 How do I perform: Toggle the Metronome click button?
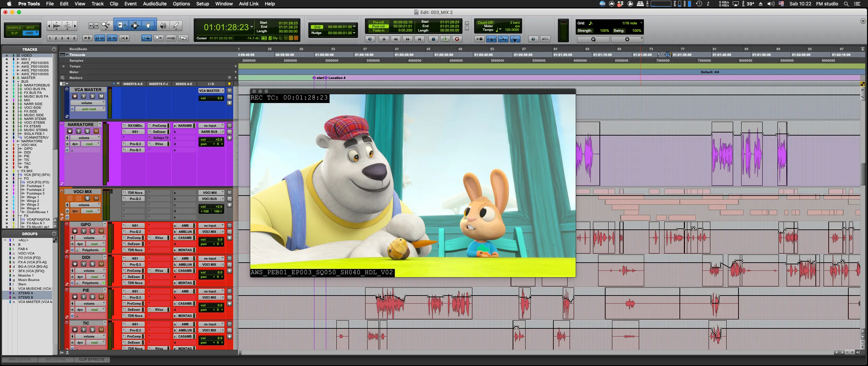(x=492, y=39)
